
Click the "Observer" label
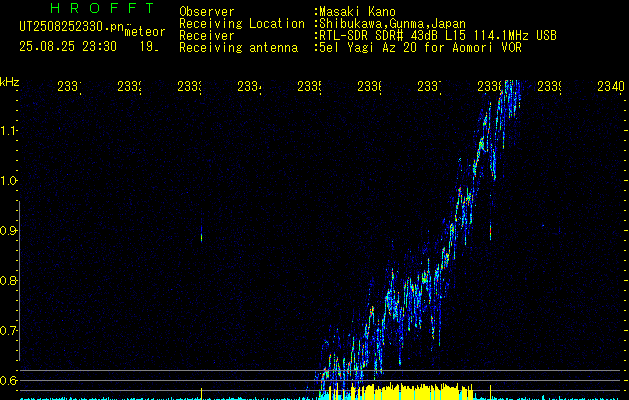click(207, 12)
